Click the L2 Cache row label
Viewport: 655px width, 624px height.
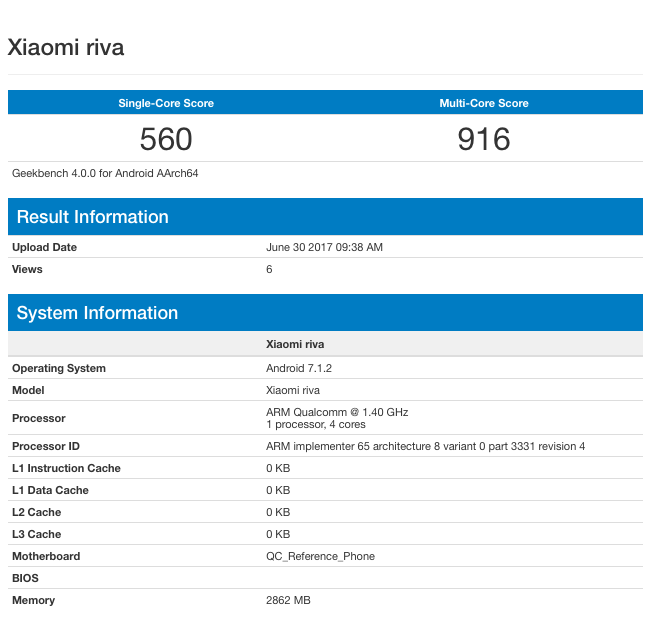36,512
